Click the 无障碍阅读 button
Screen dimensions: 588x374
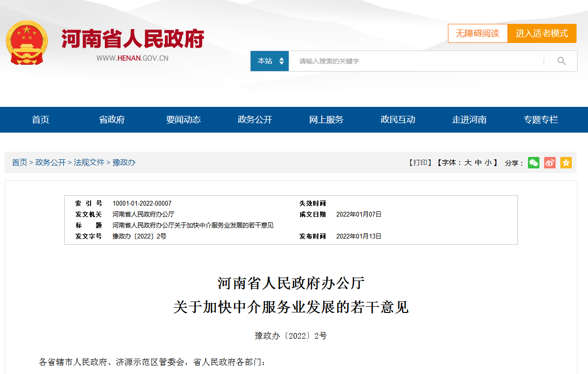(x=477, y=33)
